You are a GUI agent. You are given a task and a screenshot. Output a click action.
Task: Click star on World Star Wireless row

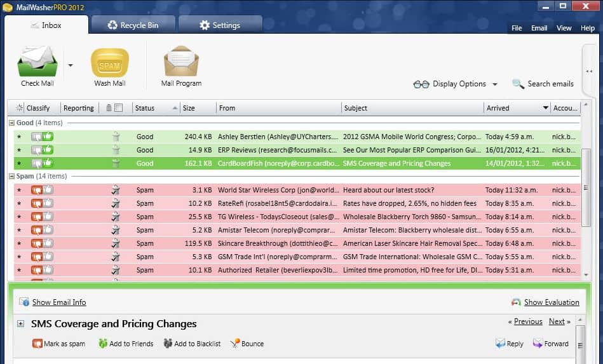[19, 191]
